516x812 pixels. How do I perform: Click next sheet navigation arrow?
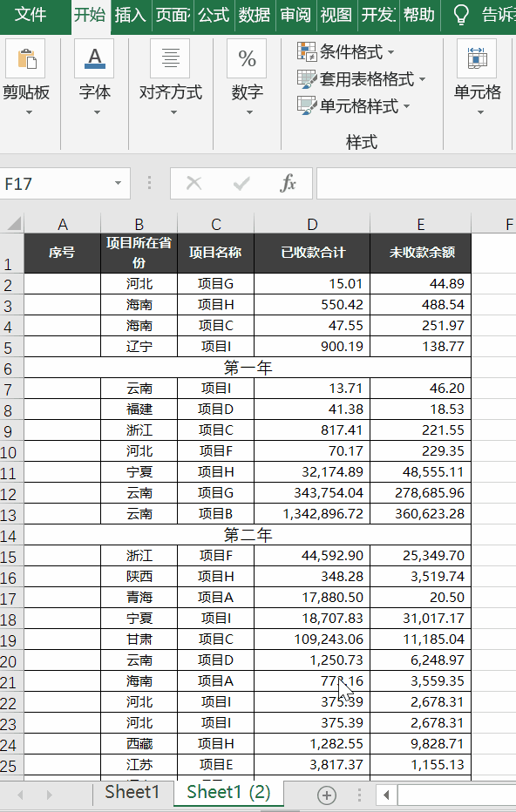tap(49, 795)
